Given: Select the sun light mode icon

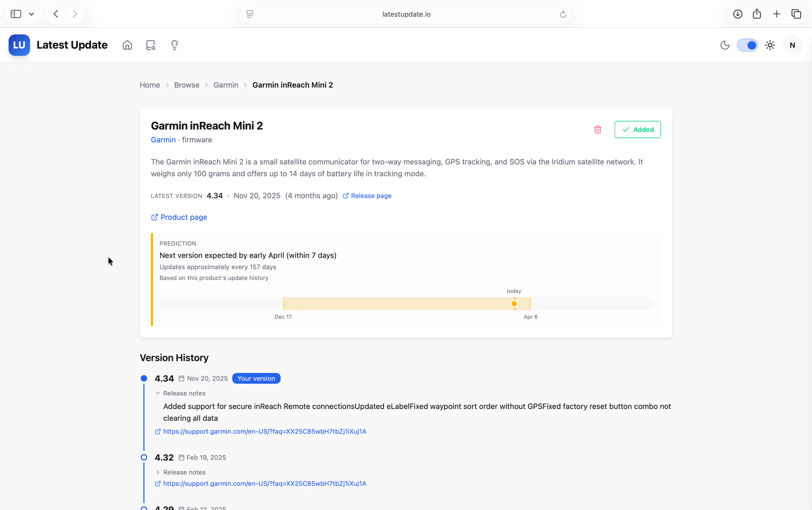Looking at the screenshot, I should (x=770, y=45).
